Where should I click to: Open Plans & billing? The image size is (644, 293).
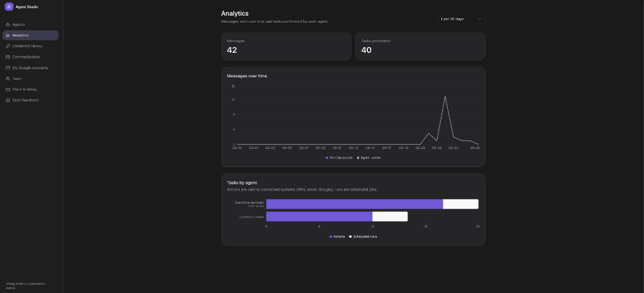tap(30, 89)
